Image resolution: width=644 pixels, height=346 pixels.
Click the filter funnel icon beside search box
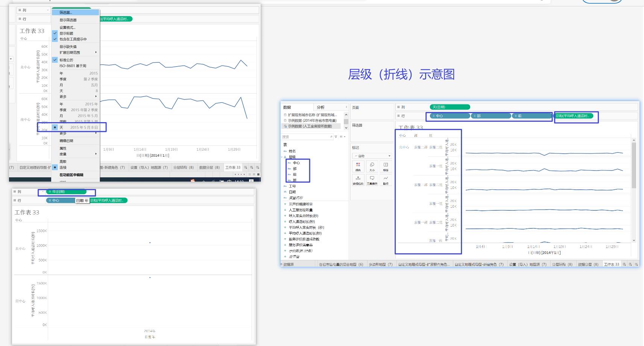click(x=336, y=137)
